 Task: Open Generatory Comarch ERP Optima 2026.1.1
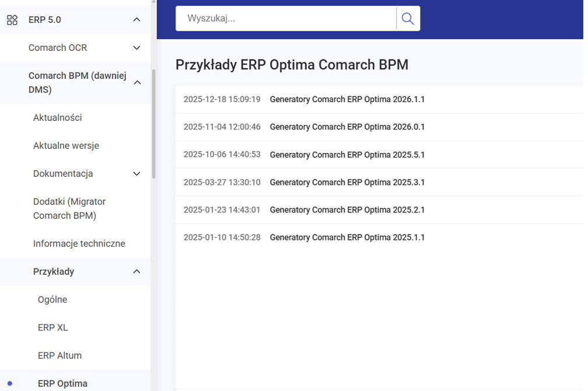[347, 100]
